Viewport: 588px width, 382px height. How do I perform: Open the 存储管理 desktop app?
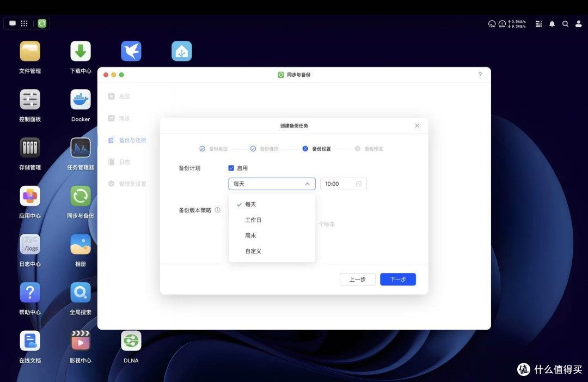30,148
